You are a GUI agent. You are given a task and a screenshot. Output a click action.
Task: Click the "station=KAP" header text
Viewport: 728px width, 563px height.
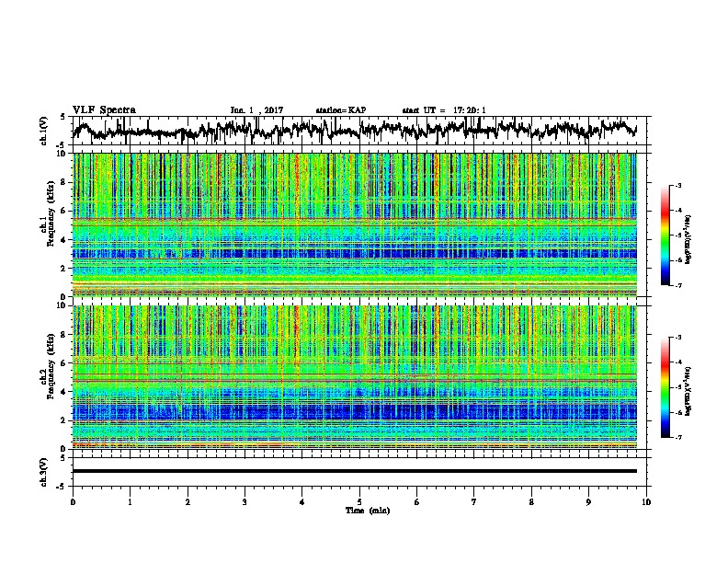click(x=341, y=110)
